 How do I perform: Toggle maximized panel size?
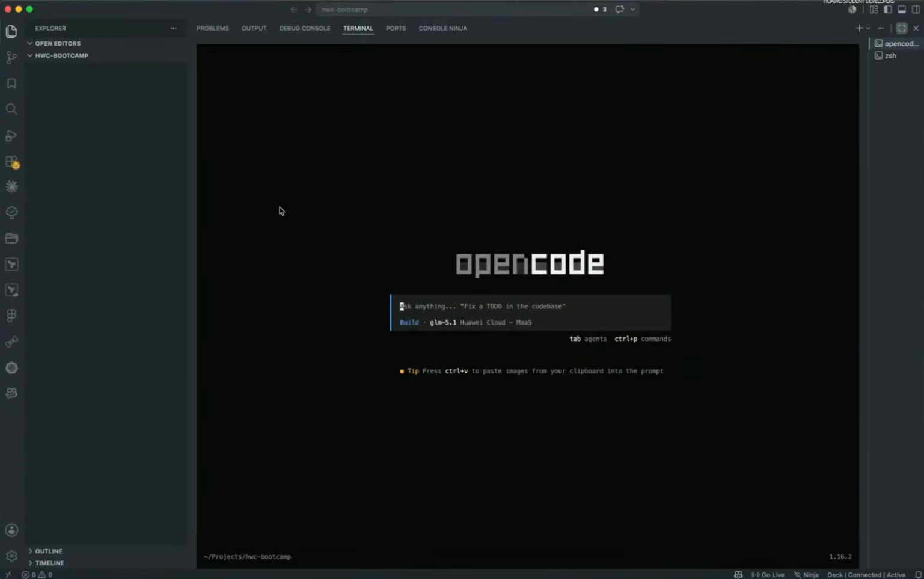(x=902, y=28)
